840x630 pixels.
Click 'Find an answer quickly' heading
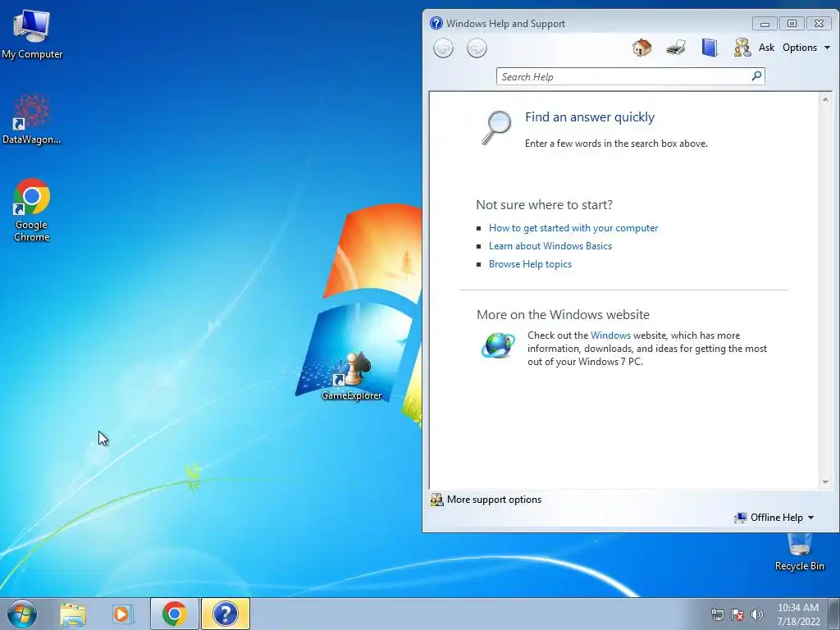pyautogui.click(x=589, y=116)
